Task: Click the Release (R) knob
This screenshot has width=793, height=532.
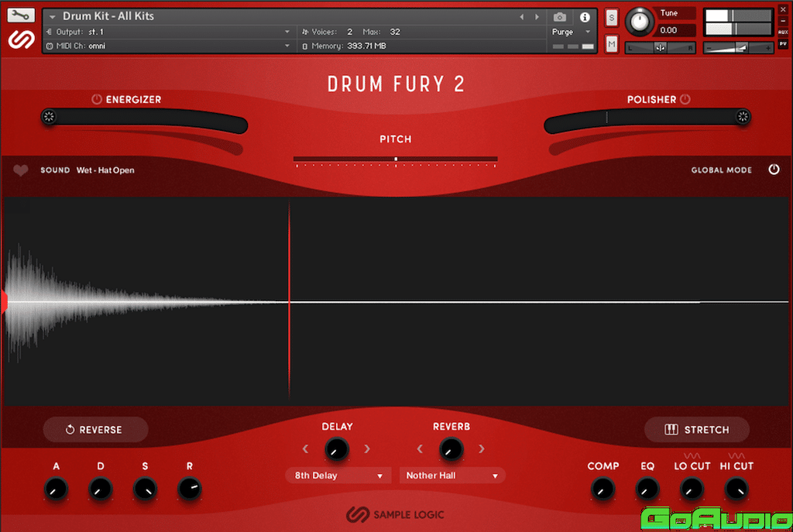Action: click(x=189, y=489)
